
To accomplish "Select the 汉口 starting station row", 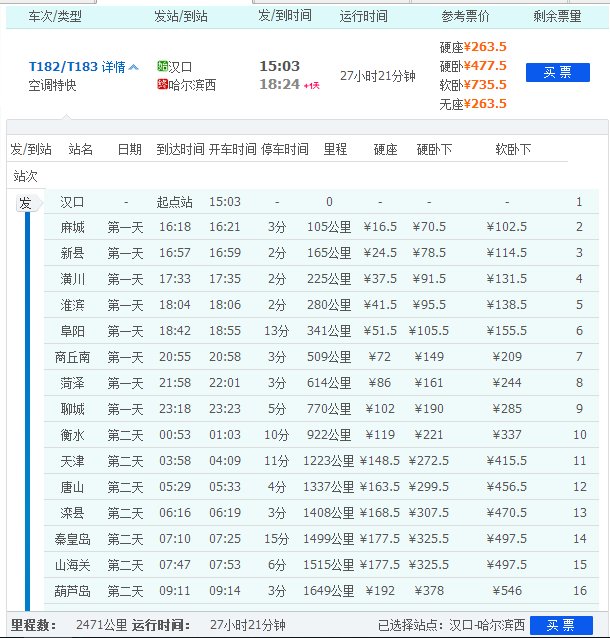I will tap(321, 202).
